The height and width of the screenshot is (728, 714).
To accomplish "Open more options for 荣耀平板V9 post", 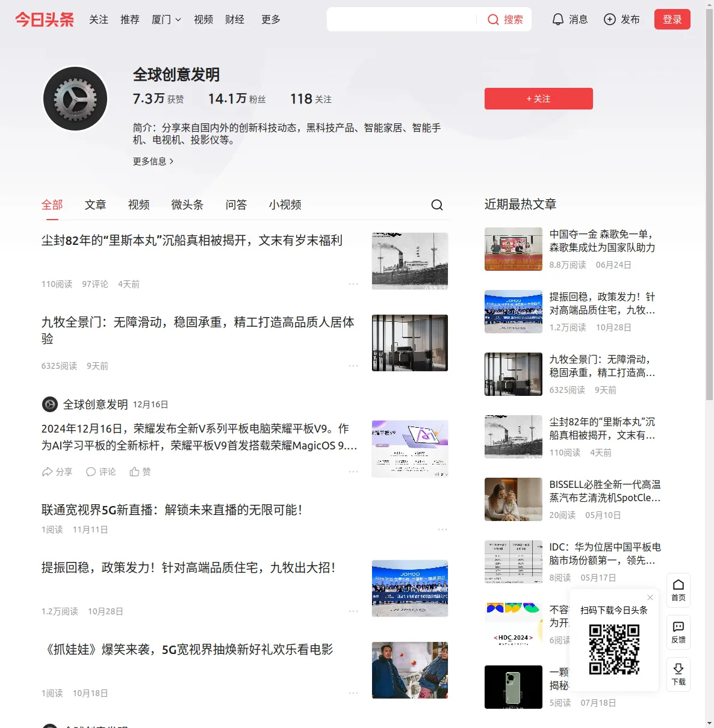I will (x=353, y=472).
